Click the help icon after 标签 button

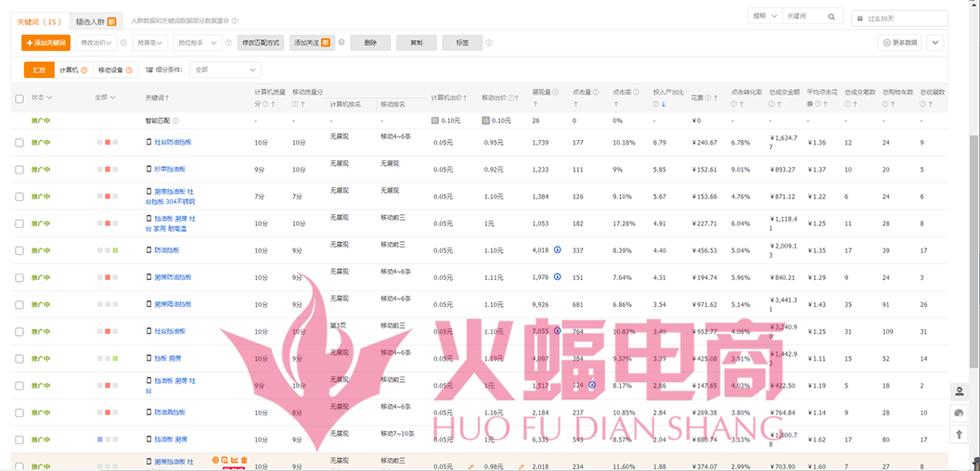489,43
